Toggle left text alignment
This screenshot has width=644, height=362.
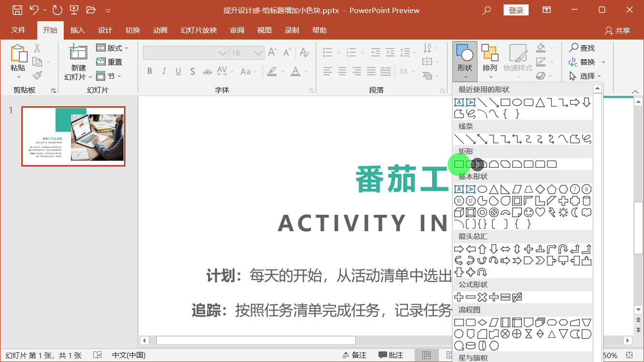pyautogui.click(x=328, y=71)
